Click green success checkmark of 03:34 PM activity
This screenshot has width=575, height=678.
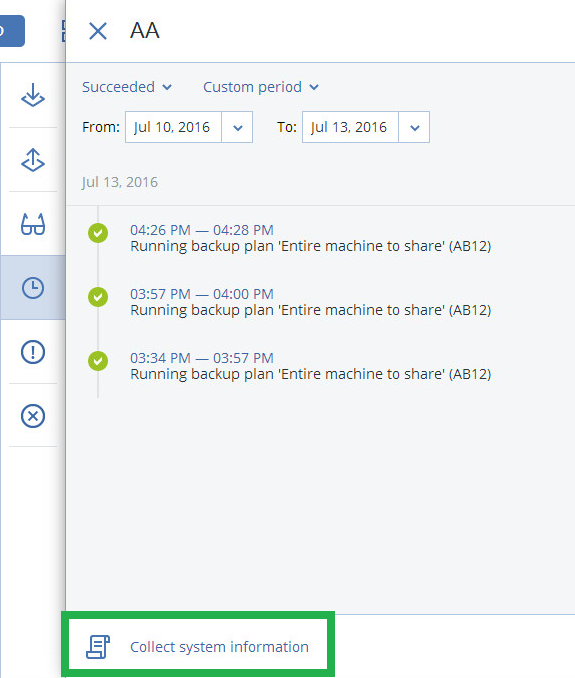98,361
